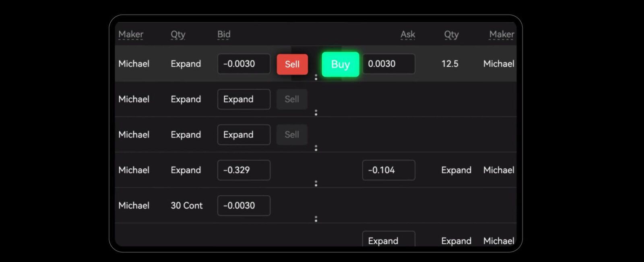Click the -0.0030 bid field beside the red Sell button

coord(244,64)
